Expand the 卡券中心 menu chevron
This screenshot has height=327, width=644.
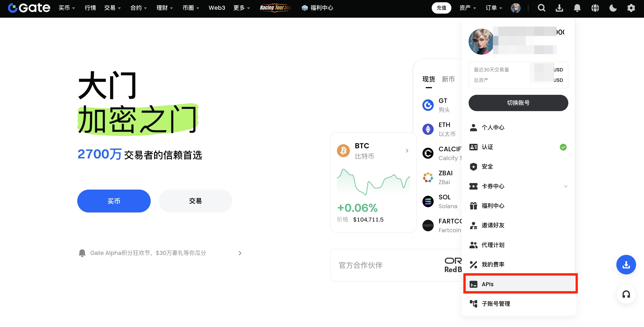click(x=566, y=186)
